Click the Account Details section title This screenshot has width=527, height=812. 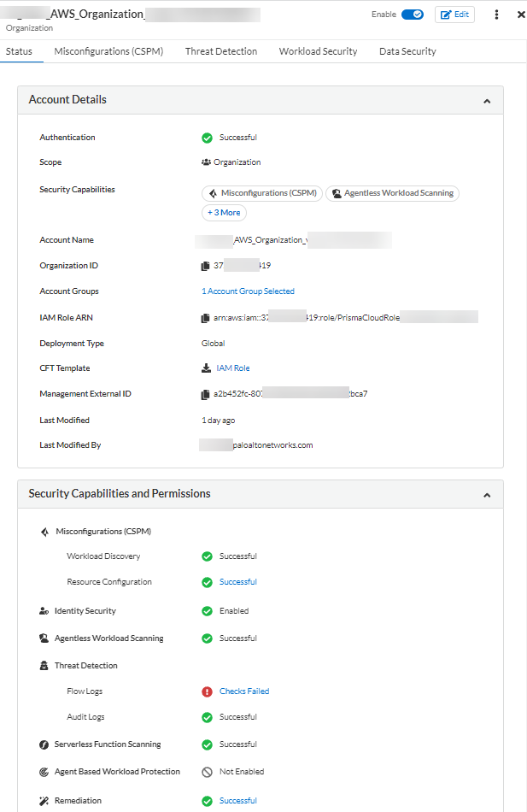click(67, 99)
